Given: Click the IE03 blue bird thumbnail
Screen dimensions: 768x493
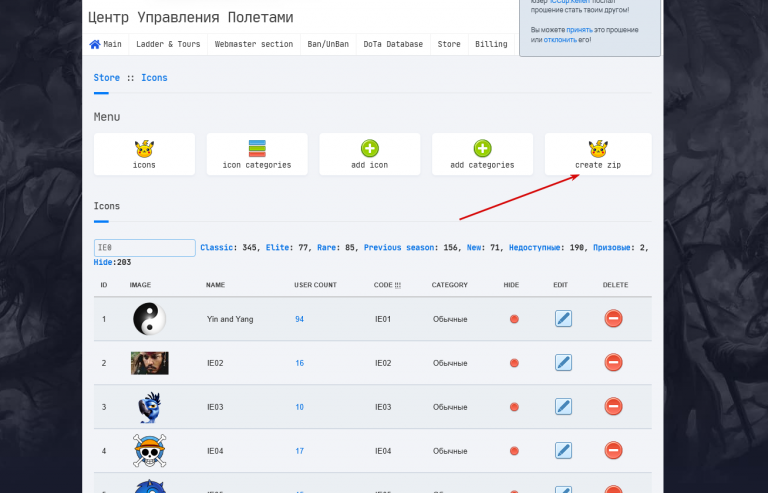Looking at the screenshot, I should coord(150,407).
